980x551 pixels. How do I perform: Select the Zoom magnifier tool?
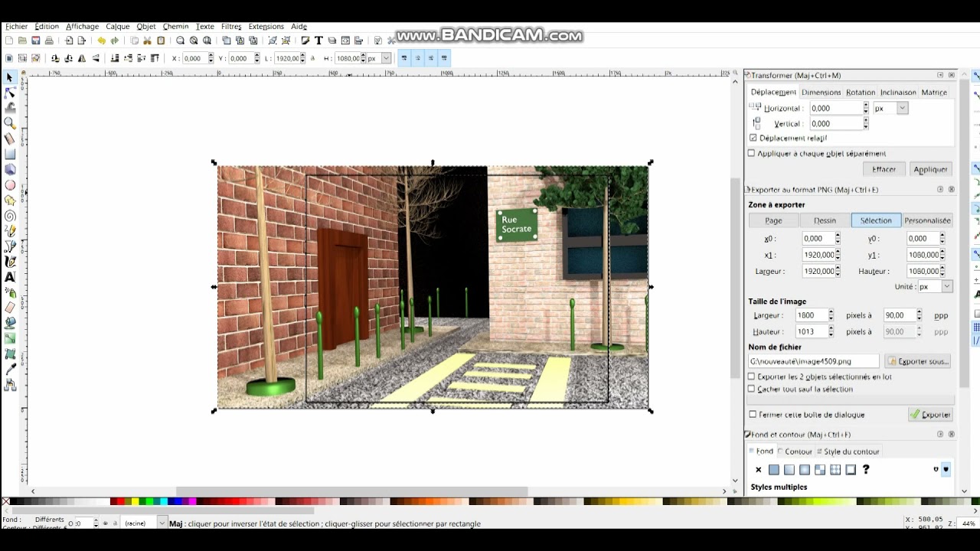[10, 123]
